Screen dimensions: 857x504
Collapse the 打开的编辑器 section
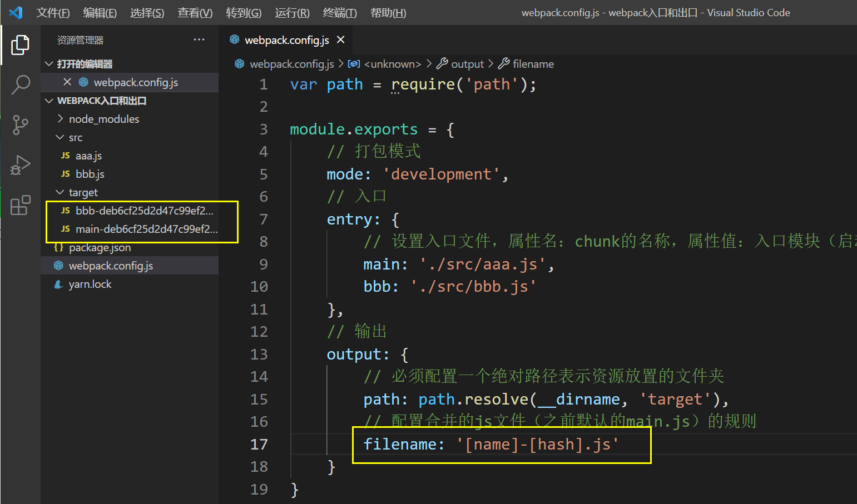pos(49,64)
